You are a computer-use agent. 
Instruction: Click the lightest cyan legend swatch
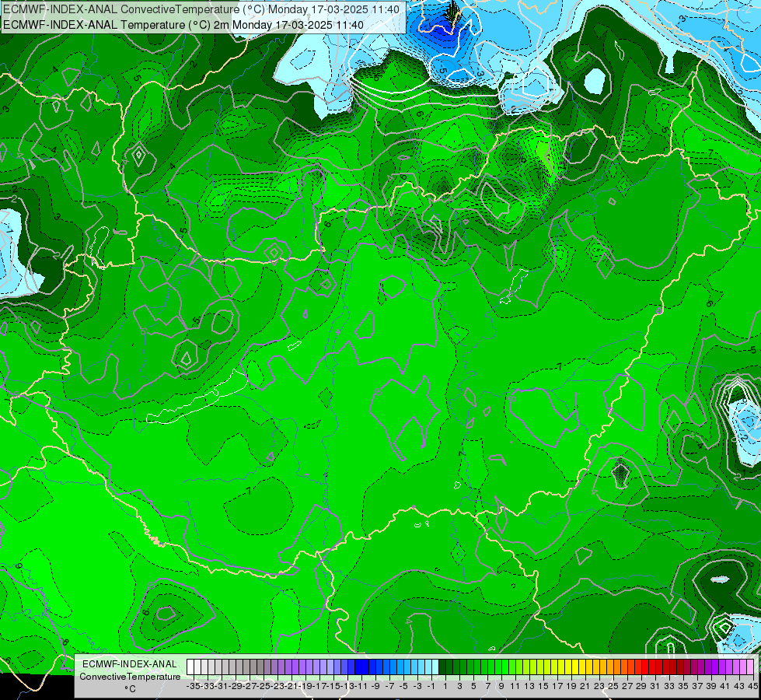click(435, 667)
